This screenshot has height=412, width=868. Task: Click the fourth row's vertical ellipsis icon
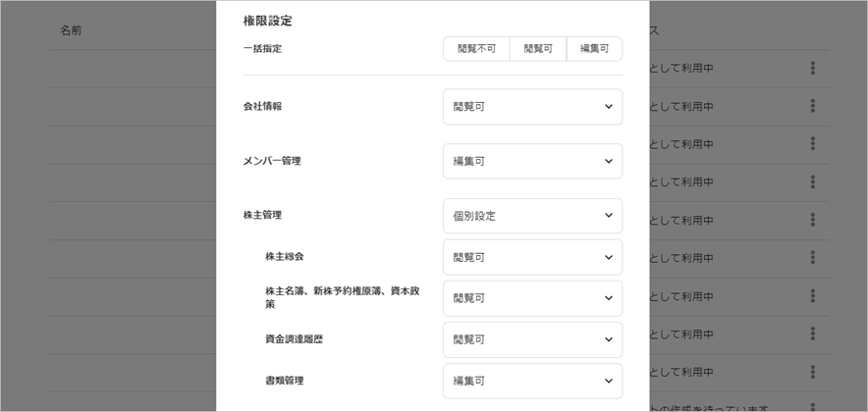[x=813, y=181]
